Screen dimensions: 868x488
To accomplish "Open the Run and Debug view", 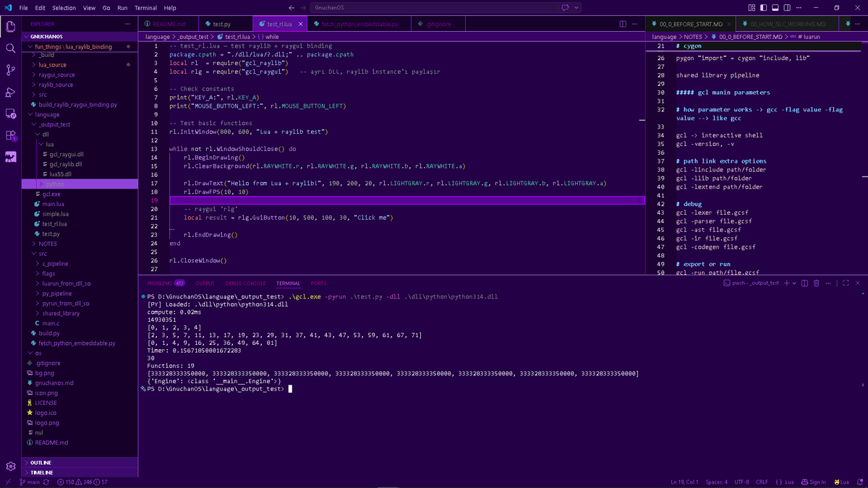I will pos(10,92).
